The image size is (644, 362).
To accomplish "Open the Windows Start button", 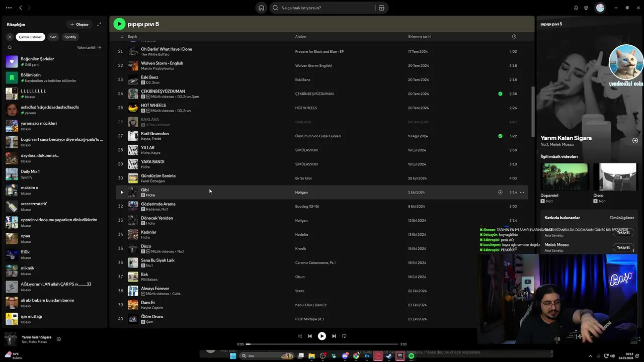I will point(233,356).
